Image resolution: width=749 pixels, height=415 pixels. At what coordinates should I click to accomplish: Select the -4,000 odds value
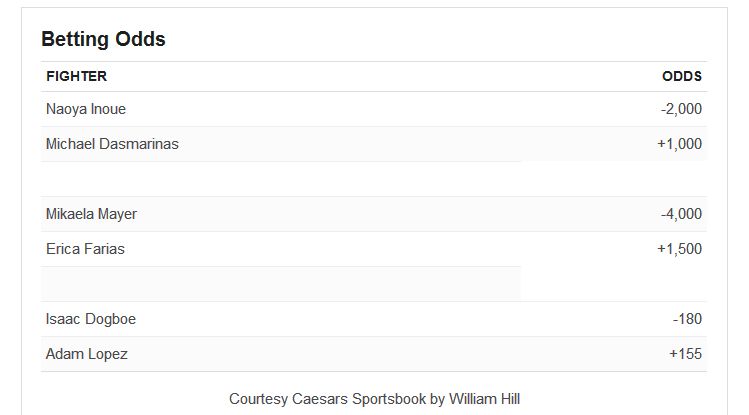(681, 214)
